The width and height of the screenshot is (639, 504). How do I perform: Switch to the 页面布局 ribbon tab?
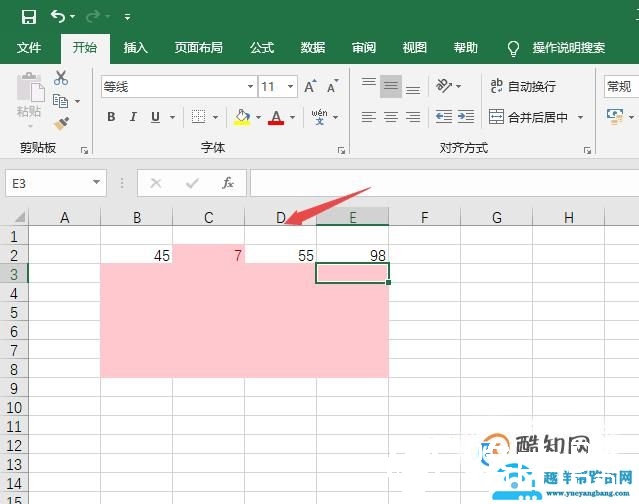click(x=198, y=48)
